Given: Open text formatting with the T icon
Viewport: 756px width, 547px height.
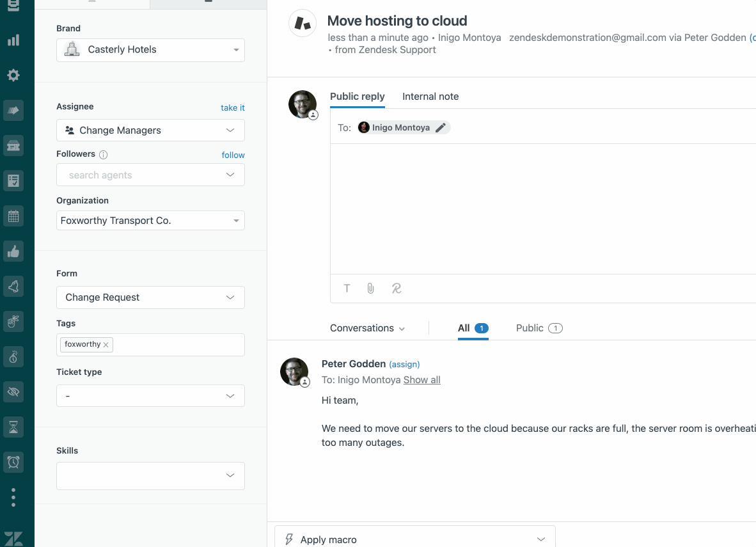Looking at the screenshot, I should point(346,289).
